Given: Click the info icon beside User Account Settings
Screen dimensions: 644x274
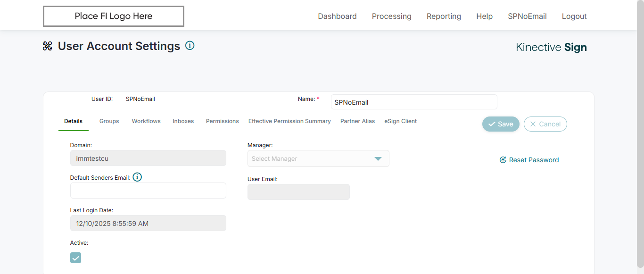Looking at the screenshot, I should pos(190,46).
